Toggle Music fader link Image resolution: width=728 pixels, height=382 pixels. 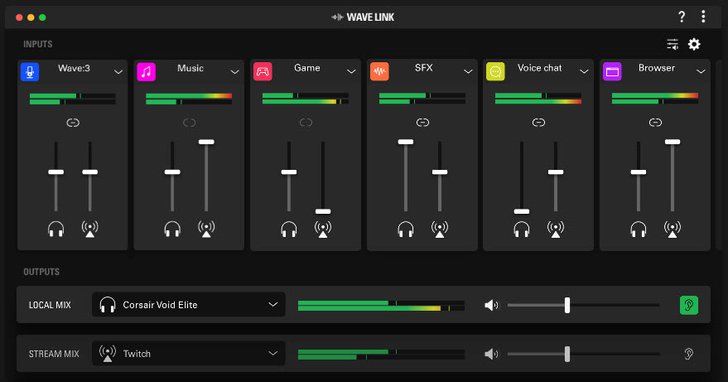coord(189,123)
